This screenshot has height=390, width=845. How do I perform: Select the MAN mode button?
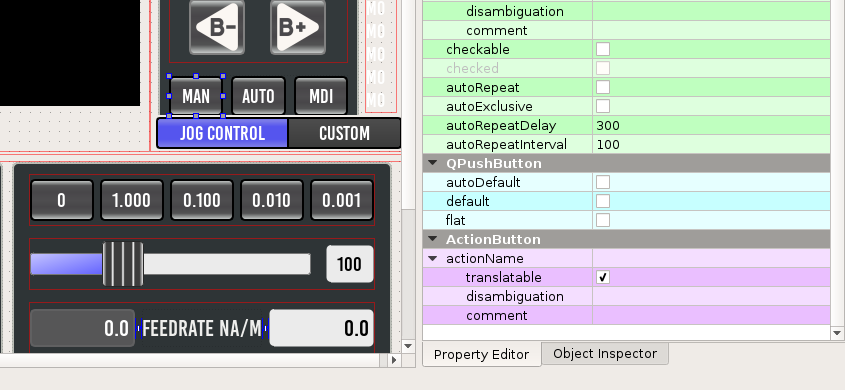[x=196, y=96]
